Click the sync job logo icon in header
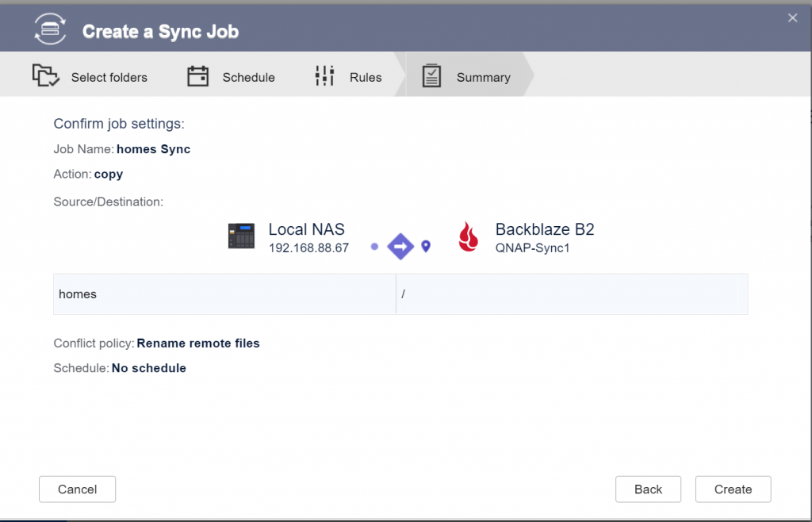 coord(50,29)
